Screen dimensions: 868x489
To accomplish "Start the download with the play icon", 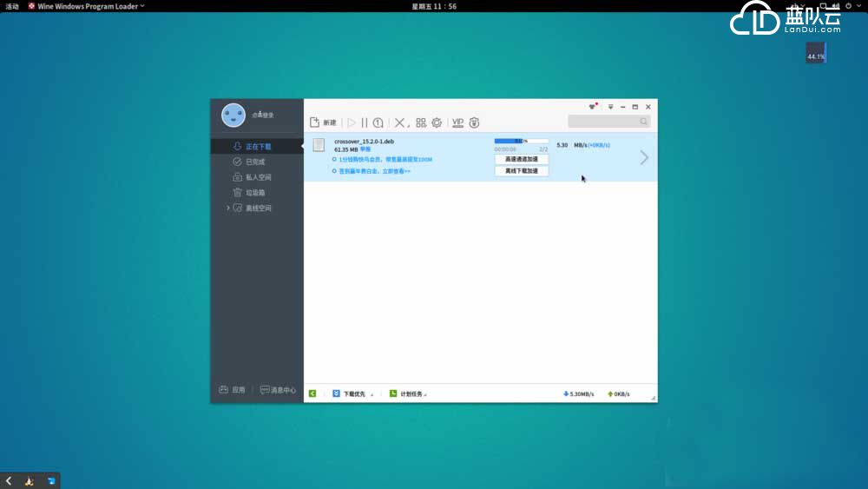I will click(352, 122).
